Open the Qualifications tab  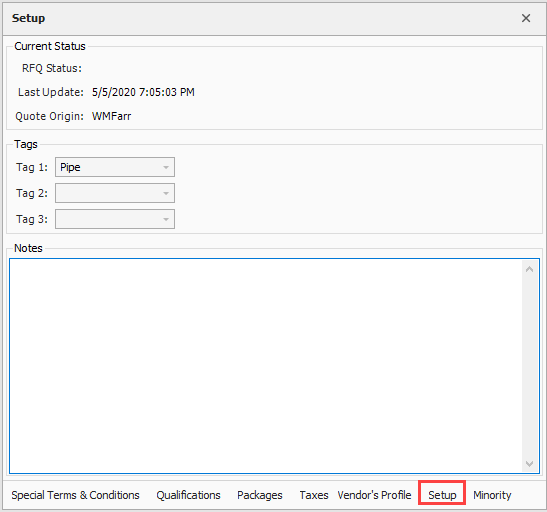(188, 495)
